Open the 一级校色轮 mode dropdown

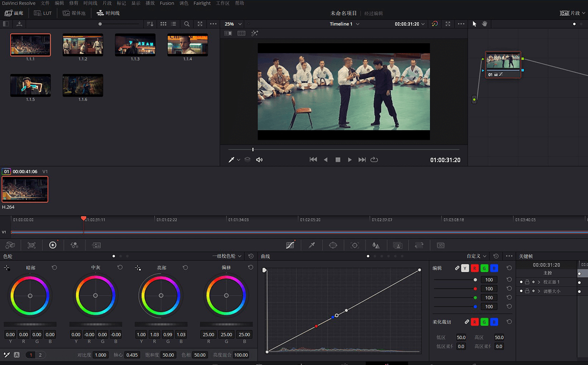(227, 256)
